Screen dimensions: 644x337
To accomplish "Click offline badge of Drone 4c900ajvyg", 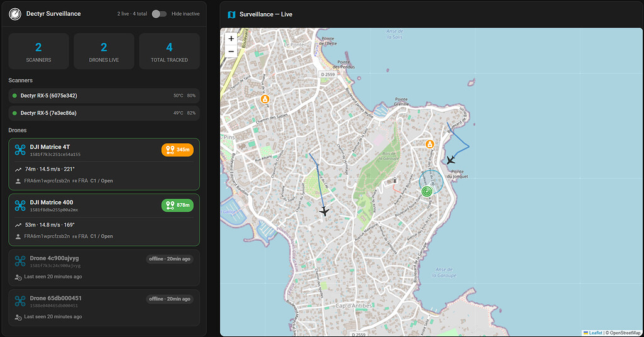I will [x=170, y=259].
